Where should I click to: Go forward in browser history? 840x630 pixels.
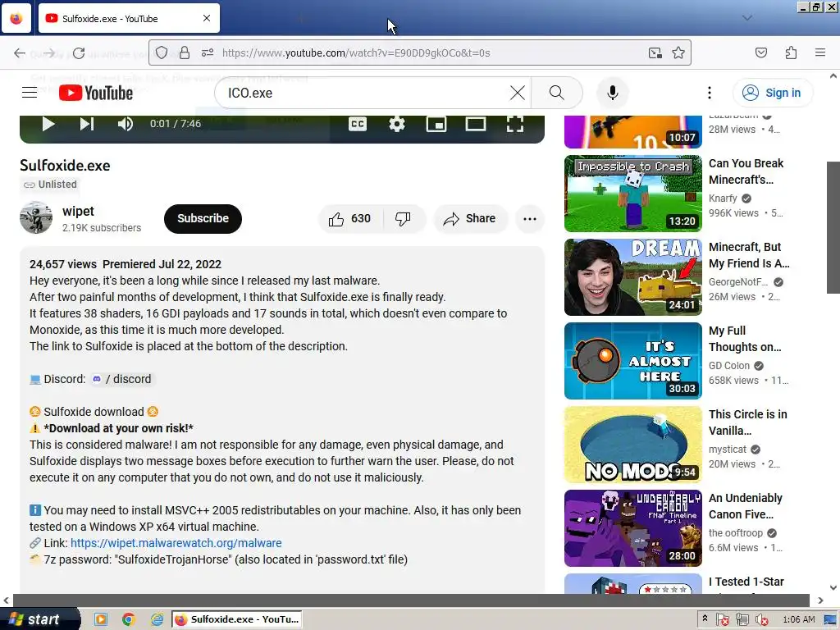[x=49, y=52]
